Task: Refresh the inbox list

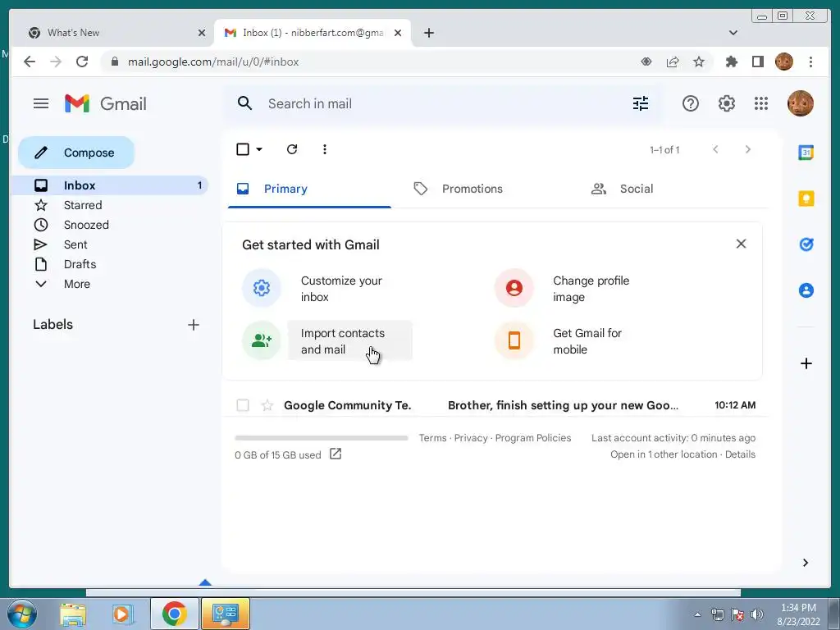Action: pos(292,149)
